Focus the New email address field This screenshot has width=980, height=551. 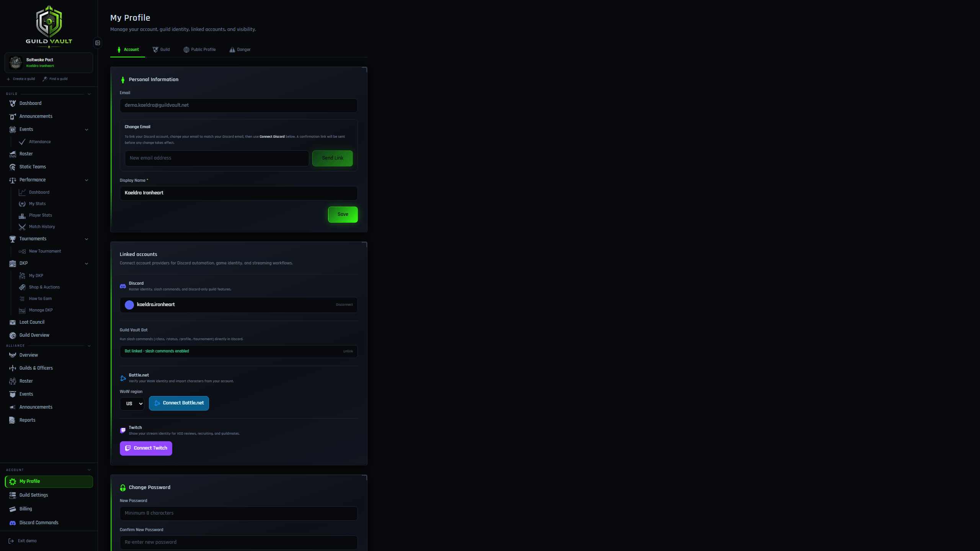click(x=217, y=158)
